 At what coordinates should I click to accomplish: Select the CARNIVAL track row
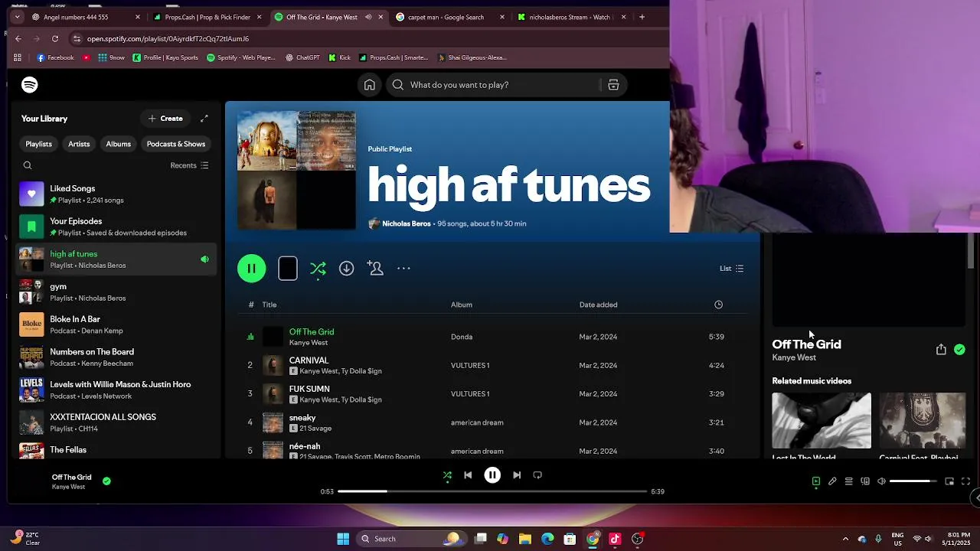click(492, 365)
